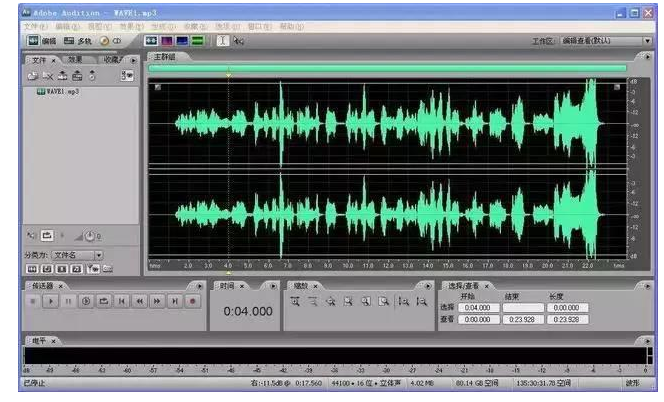Open the 文件 (File) menu
The width and height of the screenshot is (664, 402).
[36, 26]
